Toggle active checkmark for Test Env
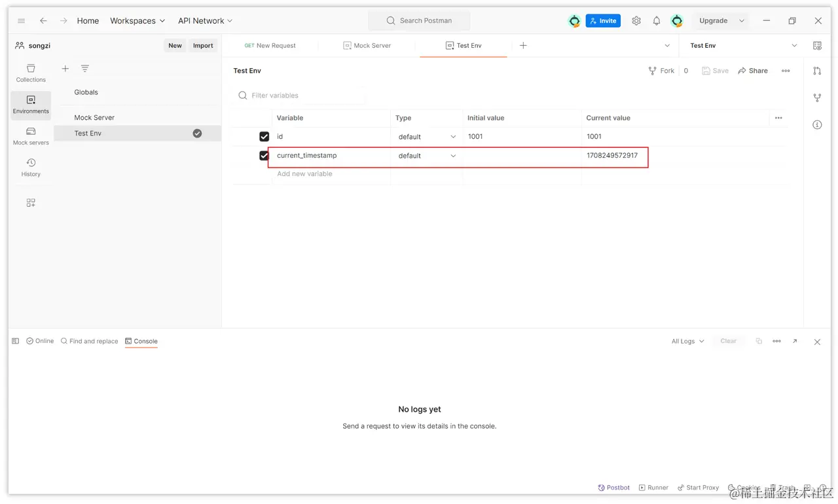Image resolution: width=838 pixels, height=504 pixels. tap(197, 134)
